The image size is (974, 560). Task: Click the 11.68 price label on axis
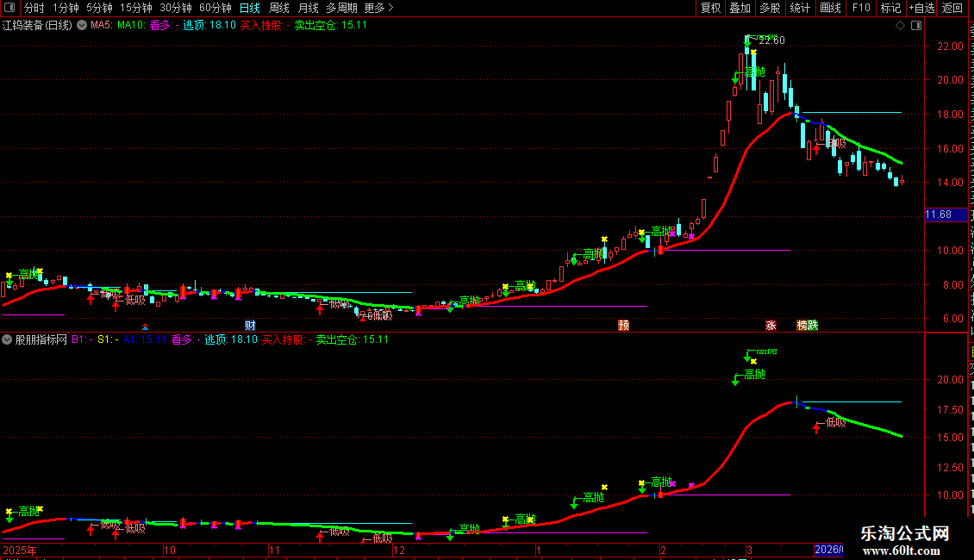[946, 215]
